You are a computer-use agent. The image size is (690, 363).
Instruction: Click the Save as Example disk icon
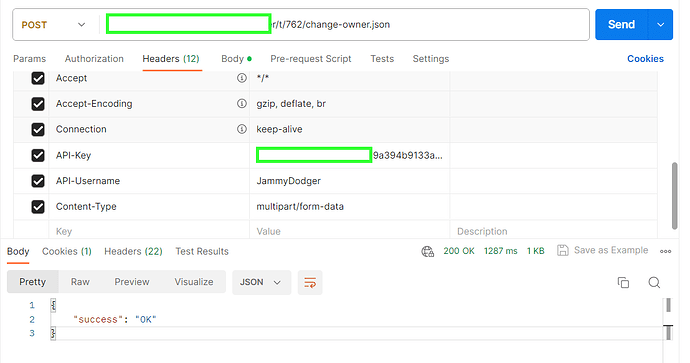coord(562,250)
